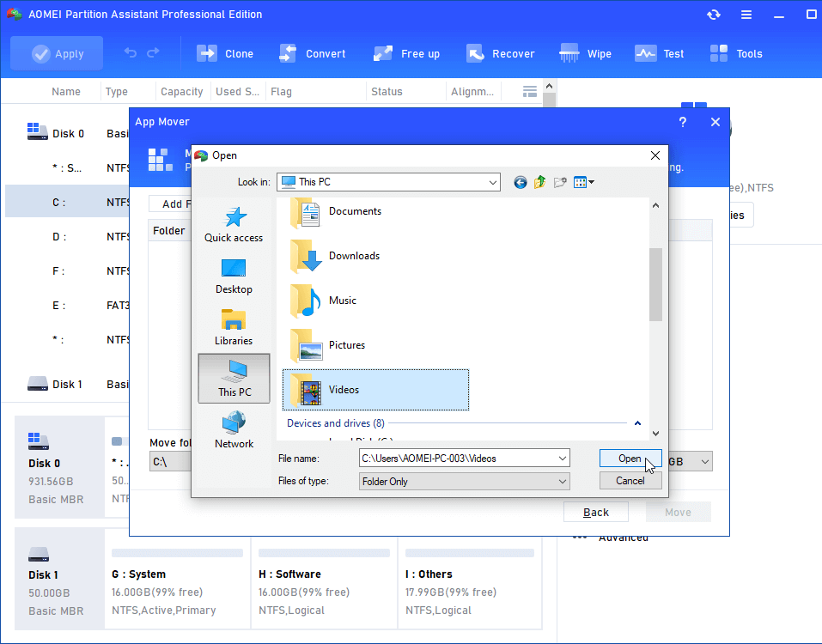Click the Back button in App Mover
Image resolution: width=822 pixels, height=644 pixels.
click(x=596, y=512)
